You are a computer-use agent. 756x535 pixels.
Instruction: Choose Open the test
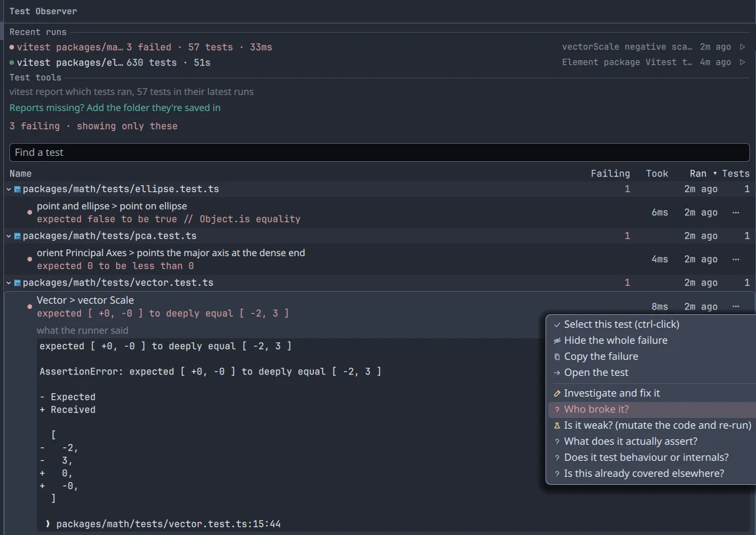[652, 372]
